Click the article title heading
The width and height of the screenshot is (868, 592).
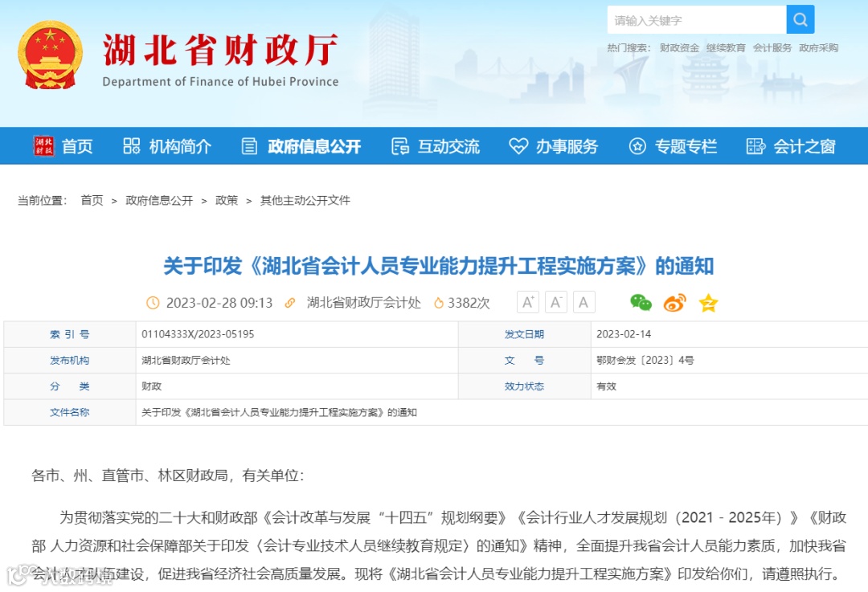point(439,266)
